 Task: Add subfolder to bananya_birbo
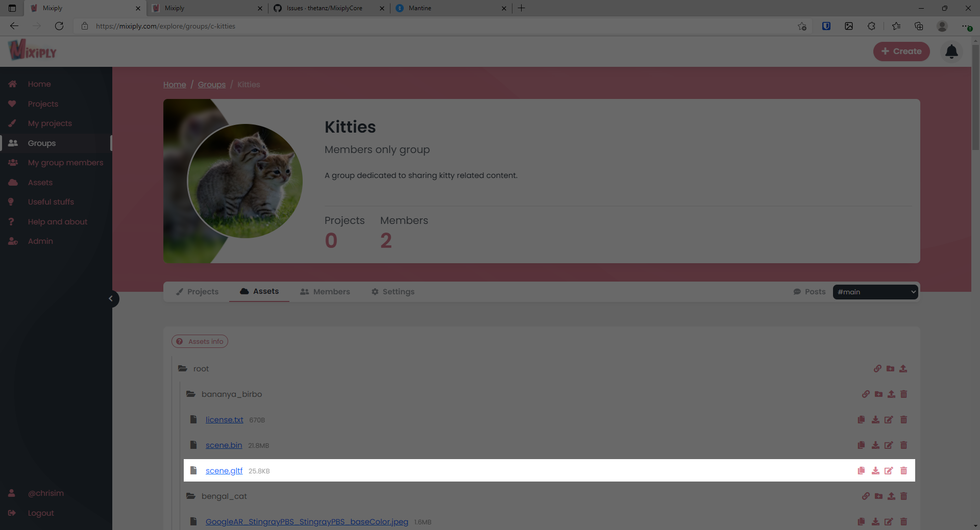click(878, 394)
